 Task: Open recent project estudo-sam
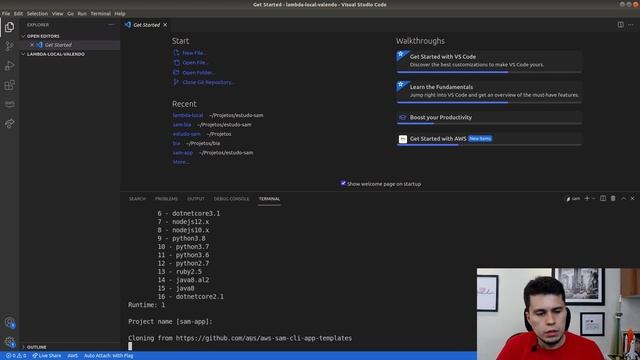pos(187,134)
